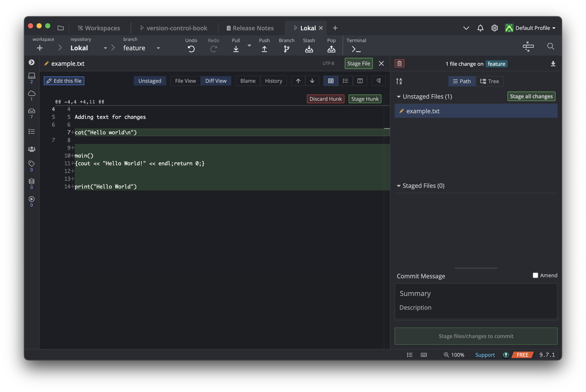Click the commit Summary input field
The width and height of the screenshot is (586, 392).
point(476,293)
